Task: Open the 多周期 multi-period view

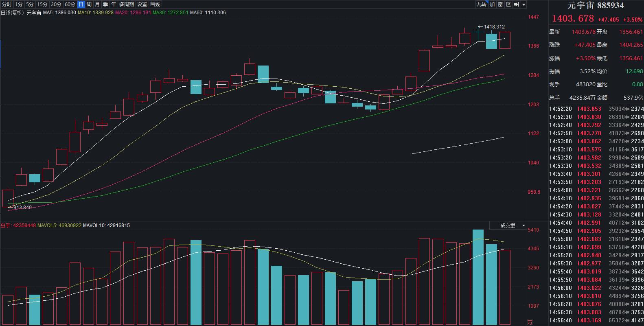Action: [126, 4]
